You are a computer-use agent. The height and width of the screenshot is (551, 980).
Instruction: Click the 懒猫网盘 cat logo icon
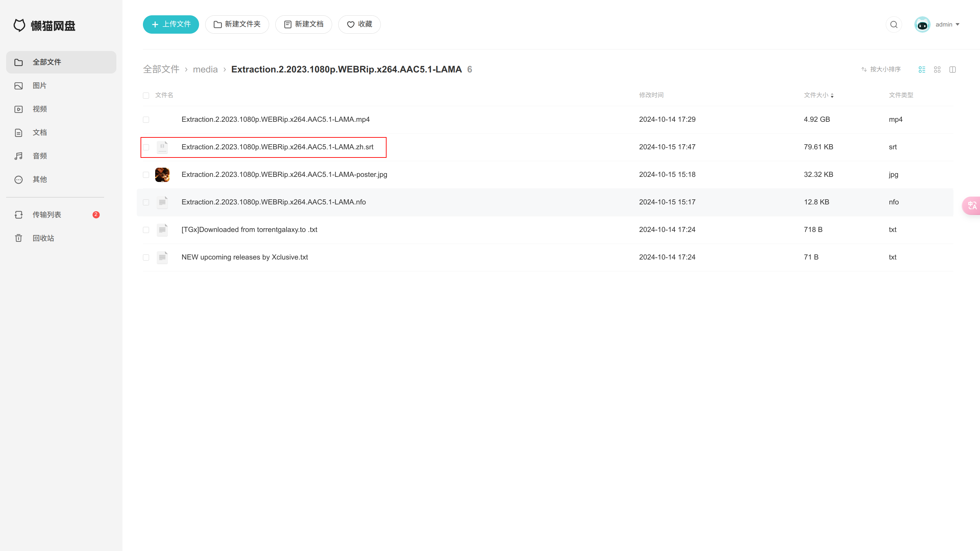coord(19,26)
